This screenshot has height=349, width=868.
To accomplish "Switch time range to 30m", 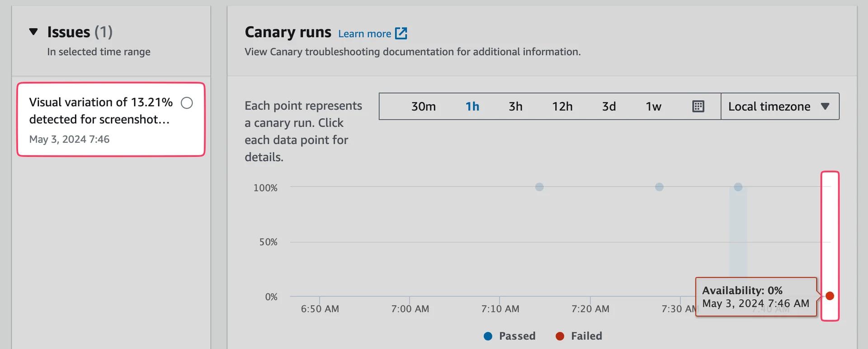I will (x=423, y=106).
